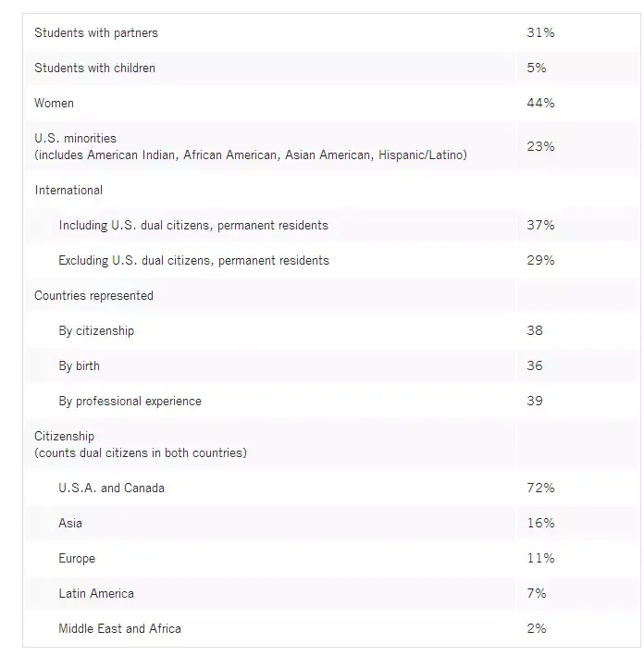This screenshot has height=656, width=644.
Task: Click the 'Countries represented' section heading
Action: pos(94,296)
